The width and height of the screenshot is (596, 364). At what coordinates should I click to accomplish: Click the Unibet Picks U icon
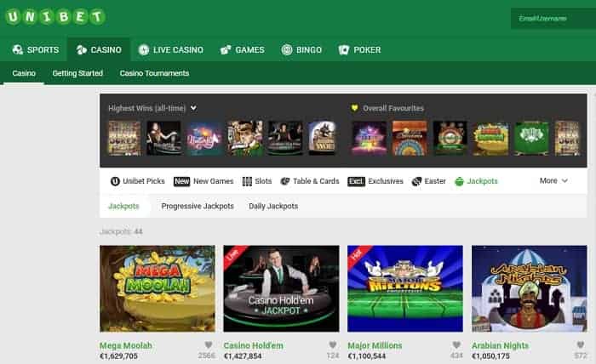(115, 181)
